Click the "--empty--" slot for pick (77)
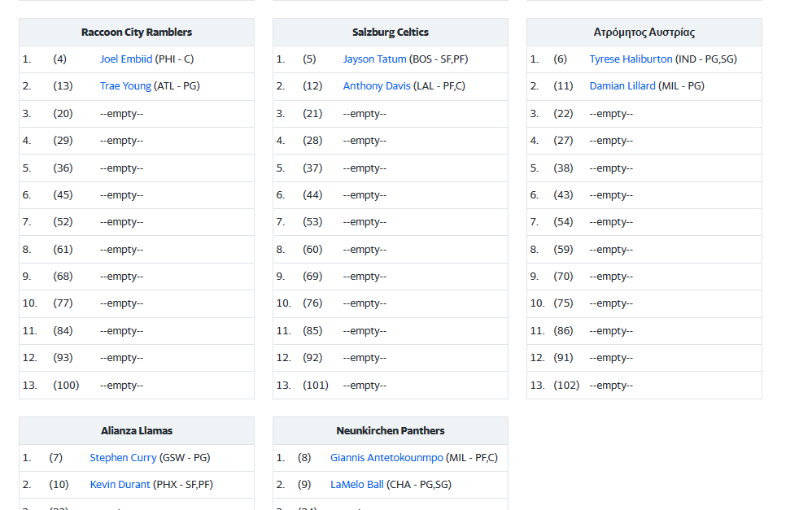The width and height of the screenshot is (812, 510). pyautogui.click(x=122, y=303)
